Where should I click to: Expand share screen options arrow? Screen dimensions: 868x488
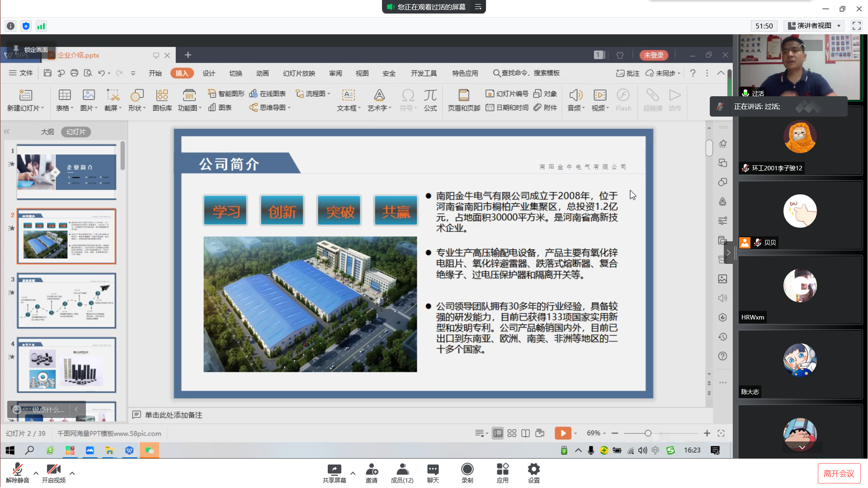[x=353, y=473]
